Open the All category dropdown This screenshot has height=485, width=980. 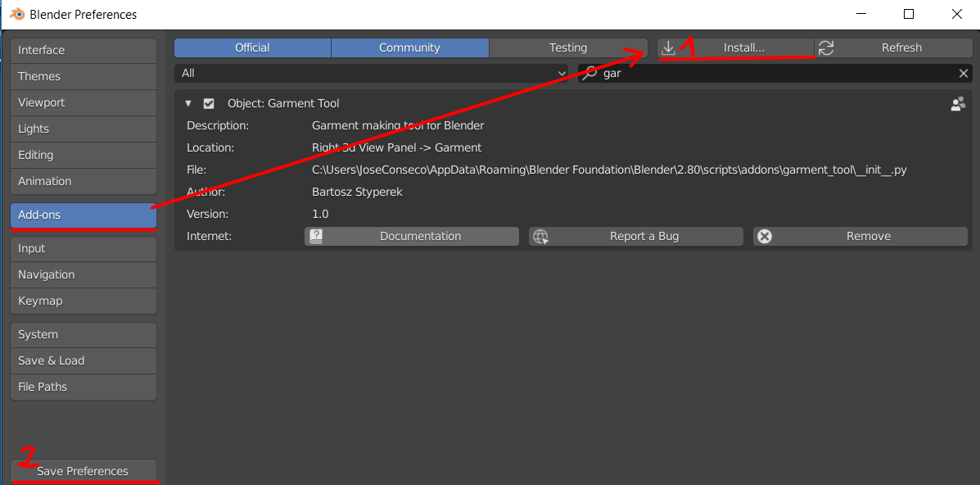(x=371, y=73)
